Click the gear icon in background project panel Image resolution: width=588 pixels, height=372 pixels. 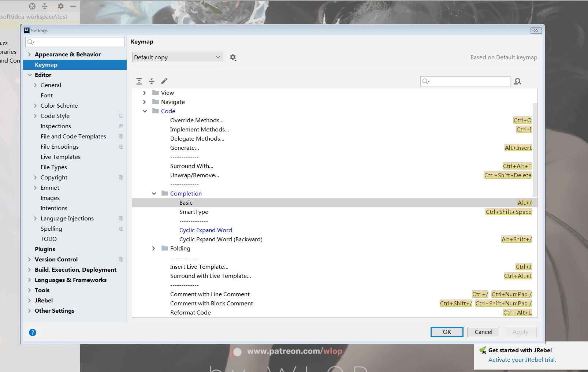tap(61, 6)
